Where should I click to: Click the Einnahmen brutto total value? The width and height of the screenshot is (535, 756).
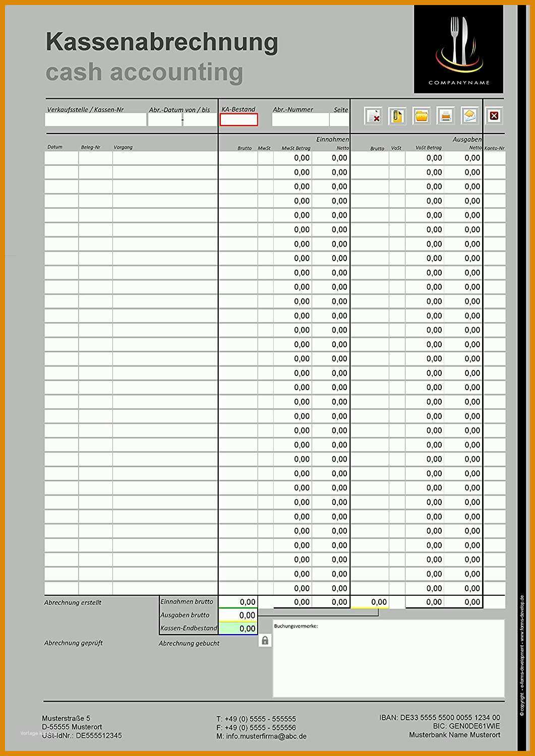click(238, 602)
